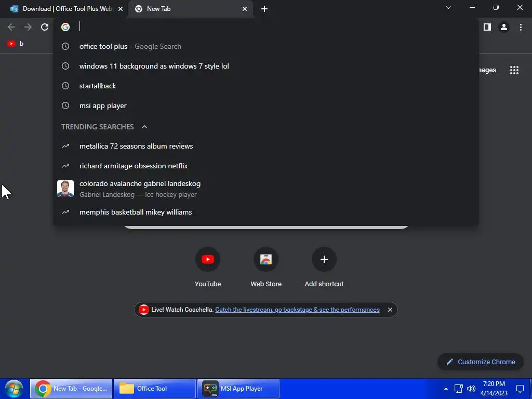Open the Office Tool folder taskbar button
This screenshot has height=399, width=532.
click(x=155, y=389)
